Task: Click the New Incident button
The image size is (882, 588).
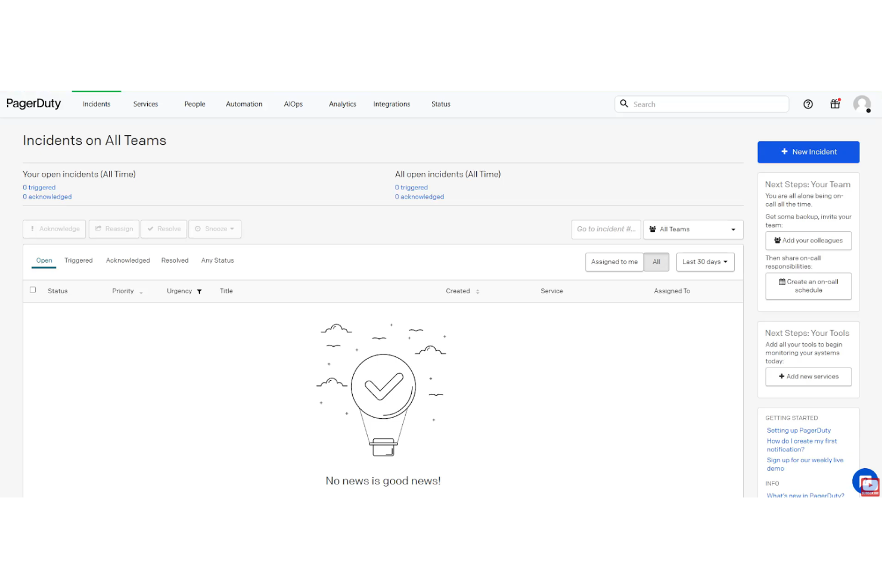Action: pos(808,152)
